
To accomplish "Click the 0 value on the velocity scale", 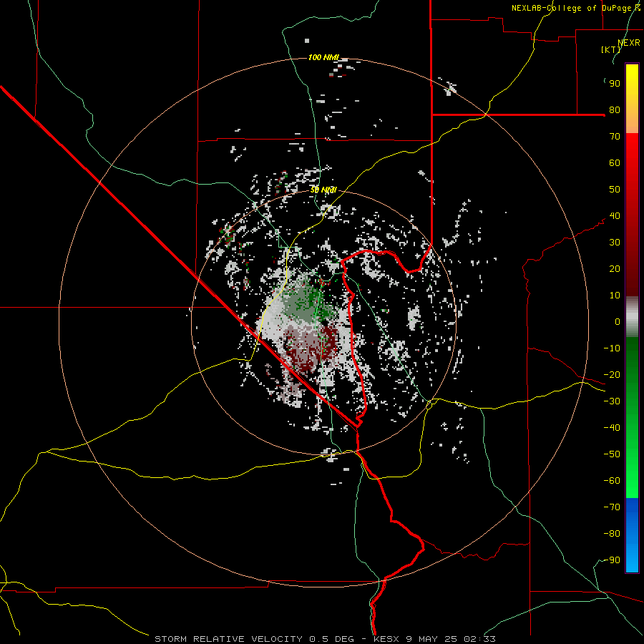I will pos(618,322).
